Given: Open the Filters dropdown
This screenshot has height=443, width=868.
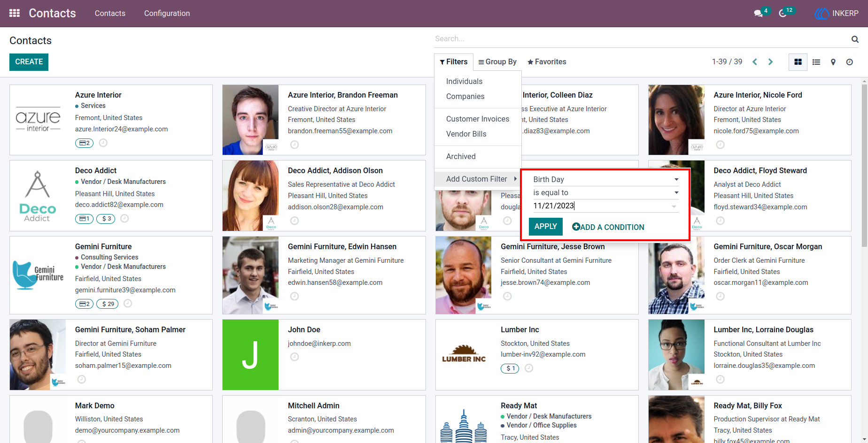Looking at the screenshot, I should [x=454, y=62].
